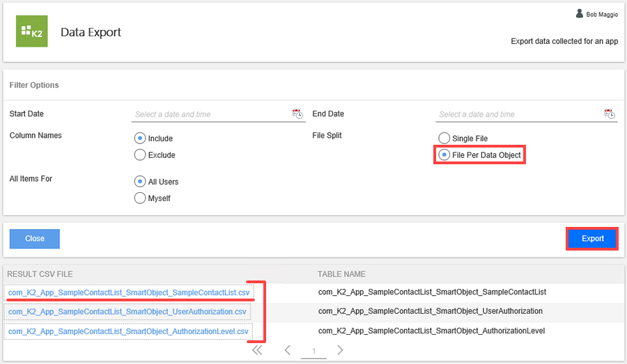627x364 pixels.
Task: Download the AuthorizationLevel.csv file
Action: coord(128,331)
